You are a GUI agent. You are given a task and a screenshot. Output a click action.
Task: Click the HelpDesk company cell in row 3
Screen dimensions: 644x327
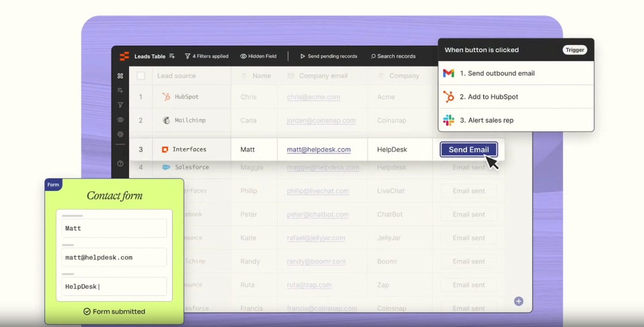pos(400,149)
